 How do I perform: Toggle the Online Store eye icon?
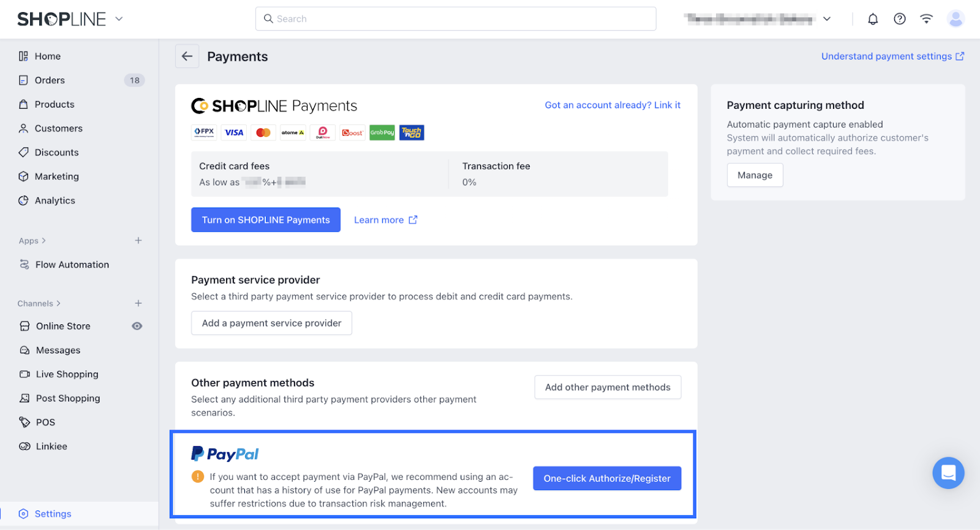[x=137, y=326]
